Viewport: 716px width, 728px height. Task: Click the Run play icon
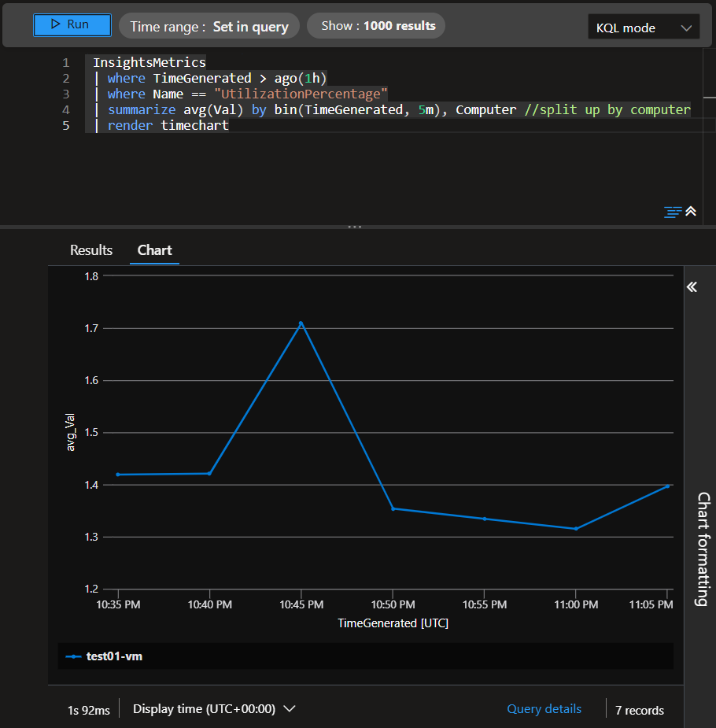click(54, 24)
